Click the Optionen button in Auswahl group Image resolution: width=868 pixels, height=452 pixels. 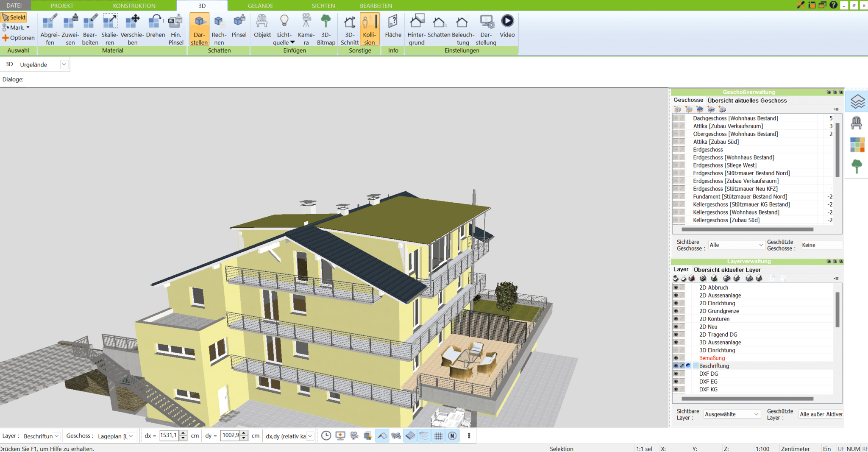[19, 38]
